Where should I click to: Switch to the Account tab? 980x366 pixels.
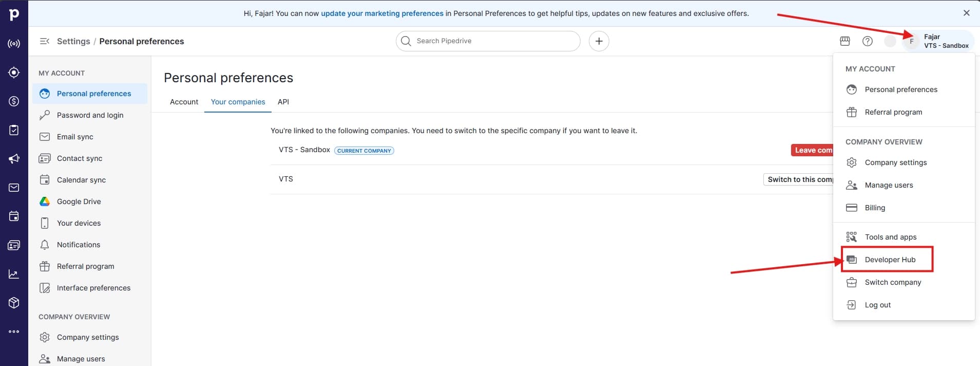click(184, 102)
